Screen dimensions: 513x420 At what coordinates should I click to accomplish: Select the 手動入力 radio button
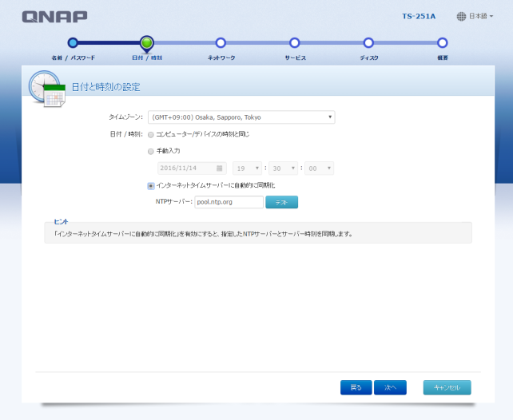[151, 152]
